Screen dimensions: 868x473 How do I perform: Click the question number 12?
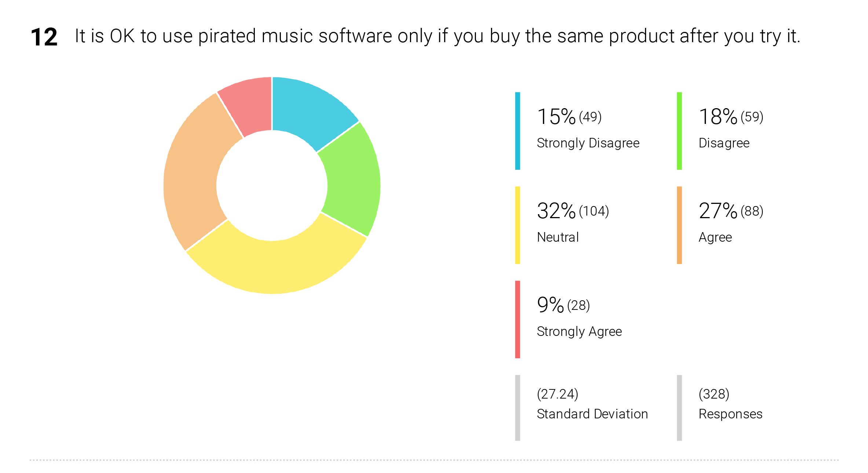[44, 37]
